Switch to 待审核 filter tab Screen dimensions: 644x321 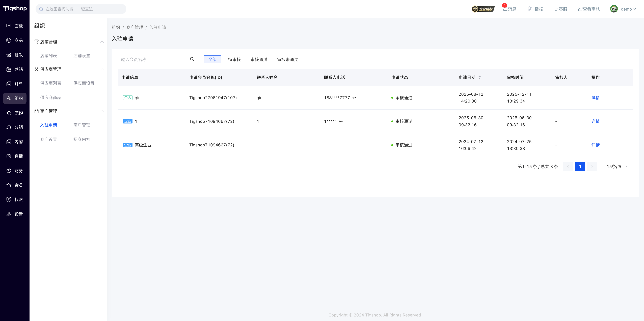[234, 59]
